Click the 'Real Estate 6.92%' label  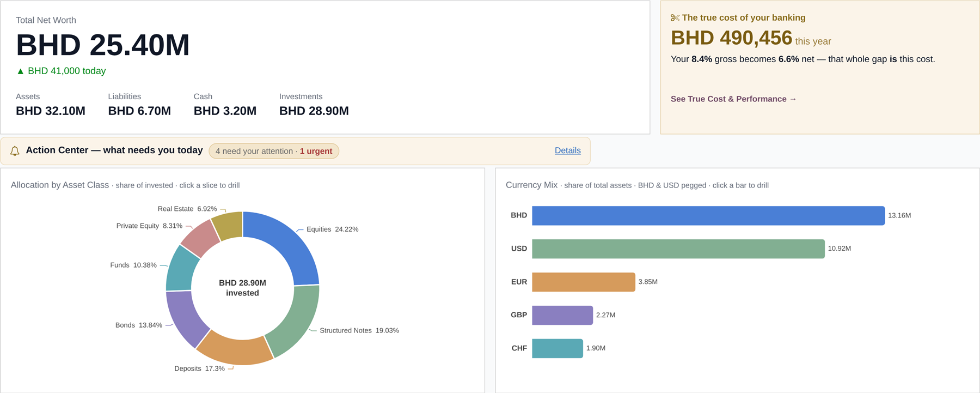(x=187, y=209)
